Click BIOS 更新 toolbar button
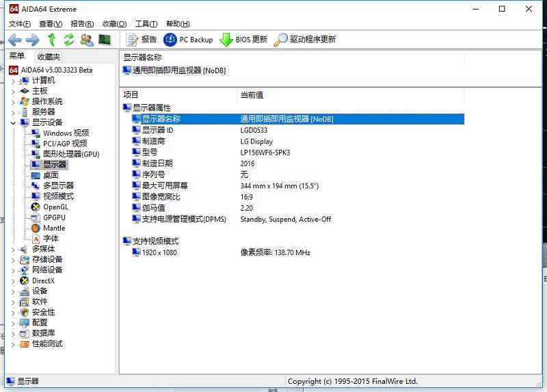Screen dimensions: 547x392 tap(243, 40)
